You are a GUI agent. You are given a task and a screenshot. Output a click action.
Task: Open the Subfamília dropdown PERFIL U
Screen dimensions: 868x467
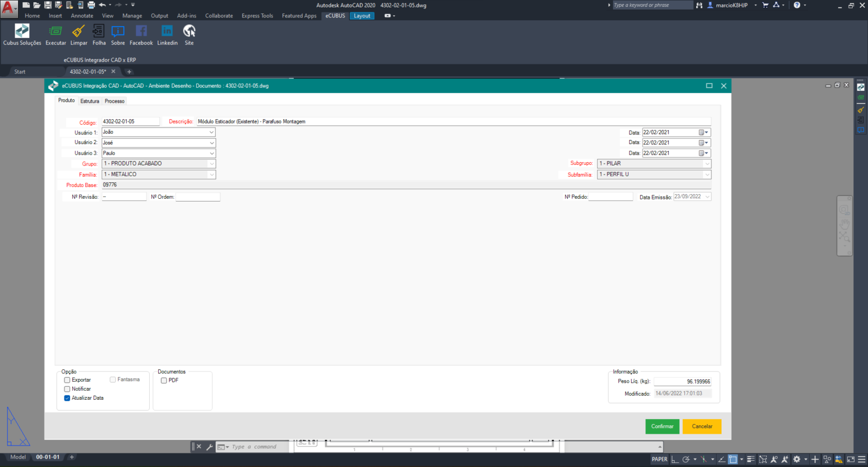[654, 174]
